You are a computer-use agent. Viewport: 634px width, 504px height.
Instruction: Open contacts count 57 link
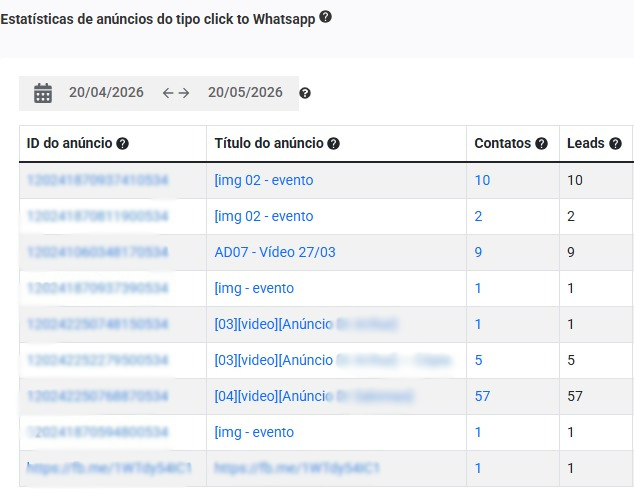point(482,396)
